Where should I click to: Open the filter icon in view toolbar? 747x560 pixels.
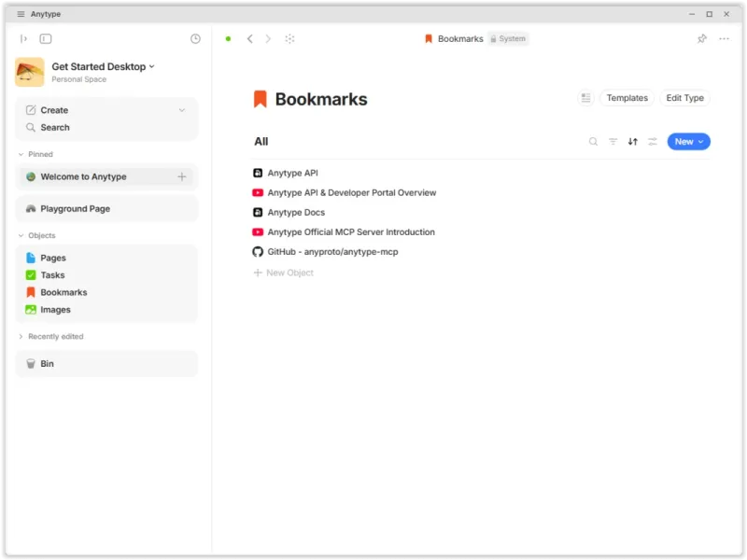click(x=613, y=142)
